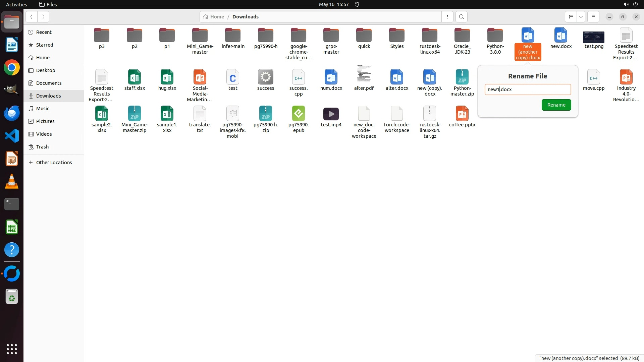Open Visual Studio Code from dock
Screen dimensions: 644x362
click(x=12, y=136)
